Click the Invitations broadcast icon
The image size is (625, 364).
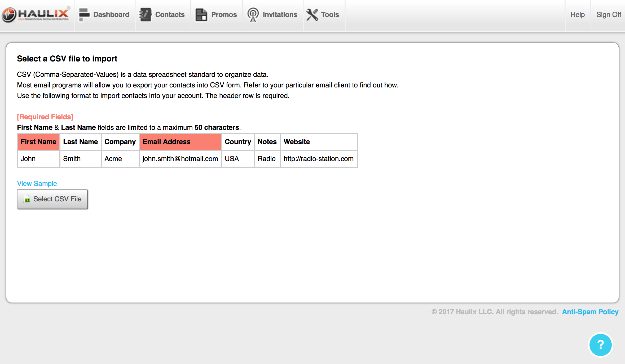(253, 15)
